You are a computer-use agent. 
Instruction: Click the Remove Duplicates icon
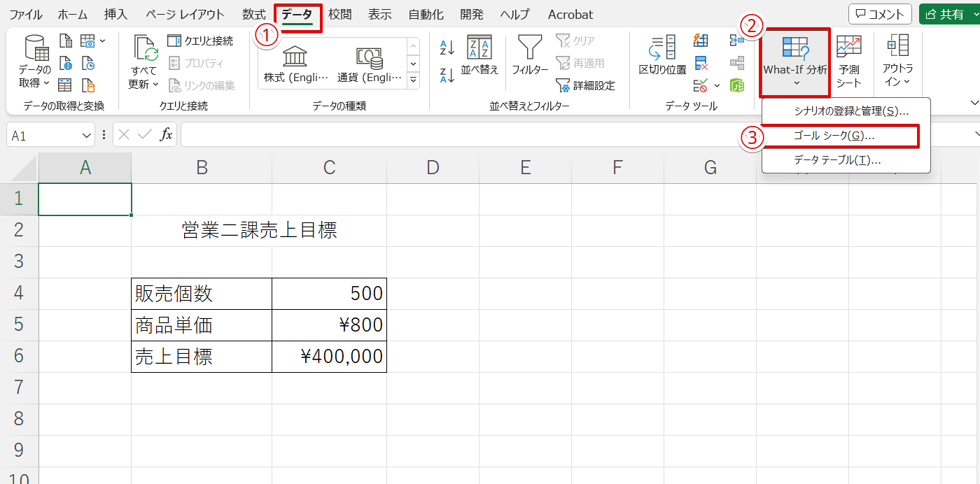(x=701, y=64)
